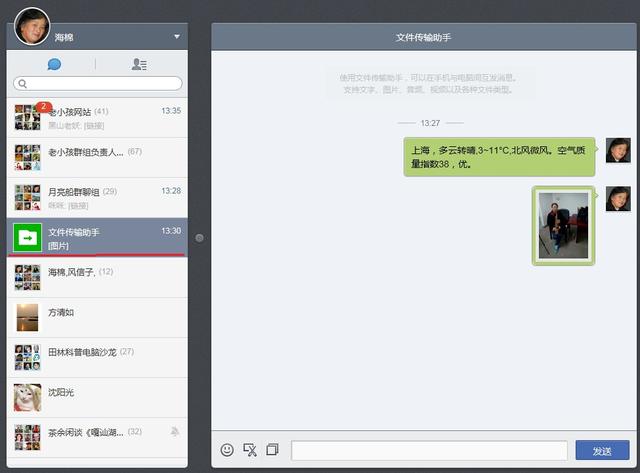640x473 pixels.
Task: Open the 田林科普电脑沙龙 group chat
Action: (97, 358)
